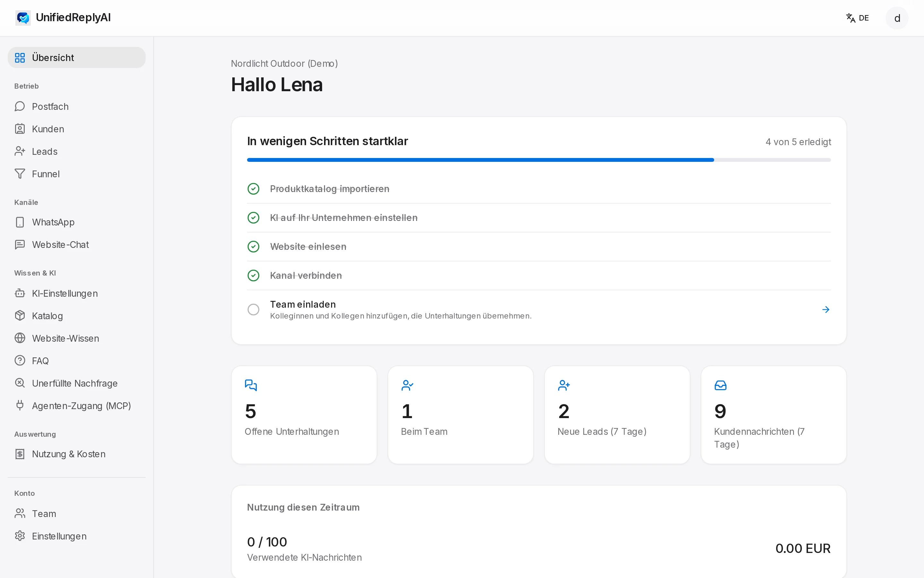
Task: Click the KI-Einstellungen bot icon
Action: point(20,293)
